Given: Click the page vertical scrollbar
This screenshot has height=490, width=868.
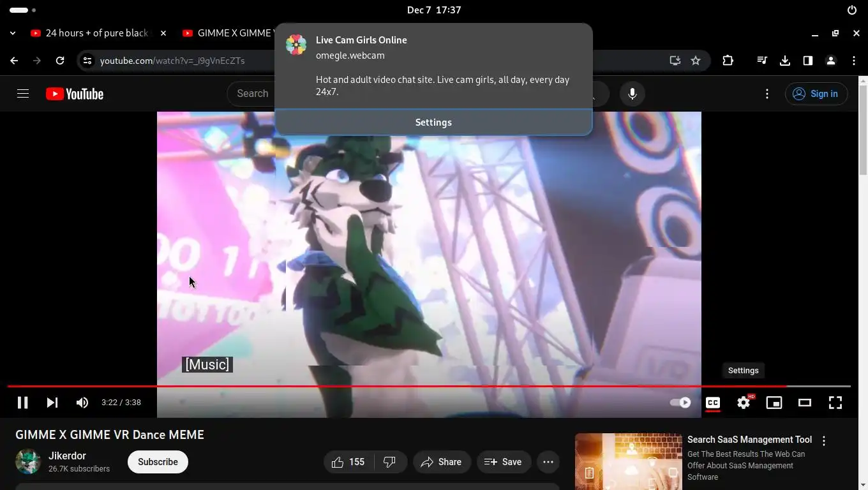Looking at the screenshot, I should coord(863,130).
